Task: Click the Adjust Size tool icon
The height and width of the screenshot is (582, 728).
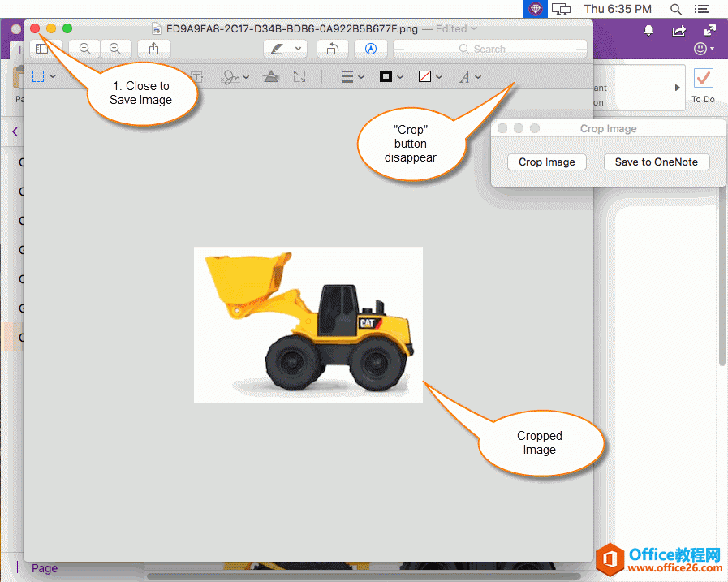Action: (x=299, y=76)
